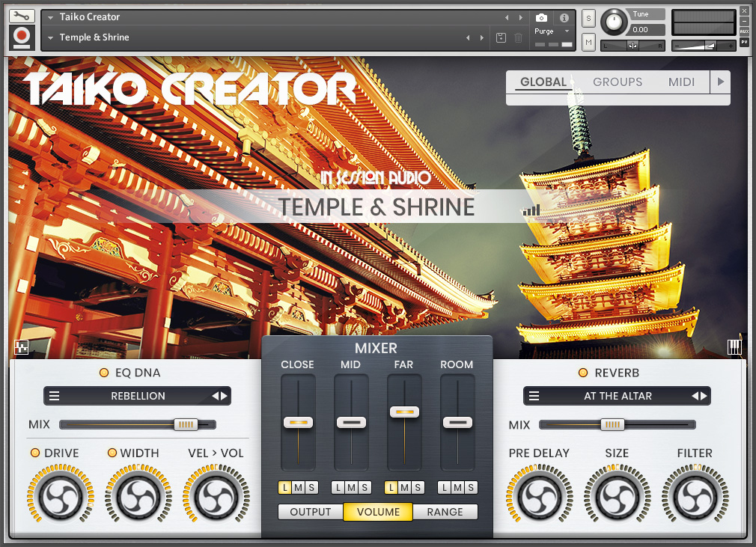The width and height of the screenshot is (756, 547).
Task: Select previous reverb preset arrow
Action: coord(695,396)
